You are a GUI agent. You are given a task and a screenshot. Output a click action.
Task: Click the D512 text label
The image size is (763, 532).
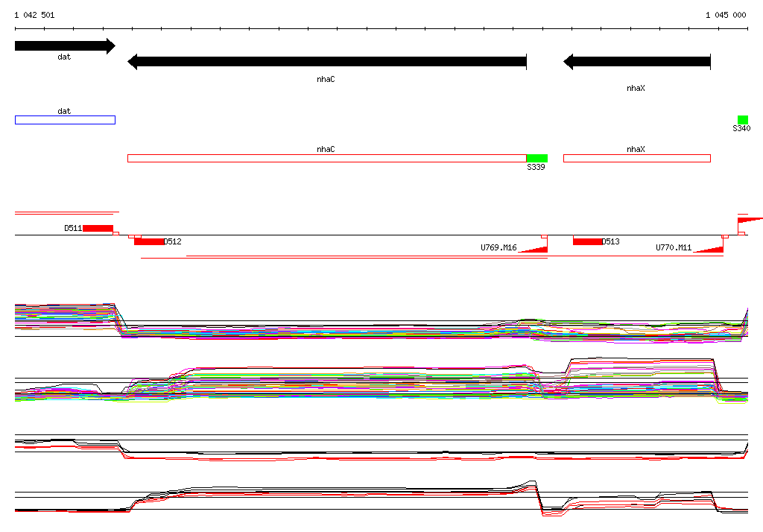172,241
